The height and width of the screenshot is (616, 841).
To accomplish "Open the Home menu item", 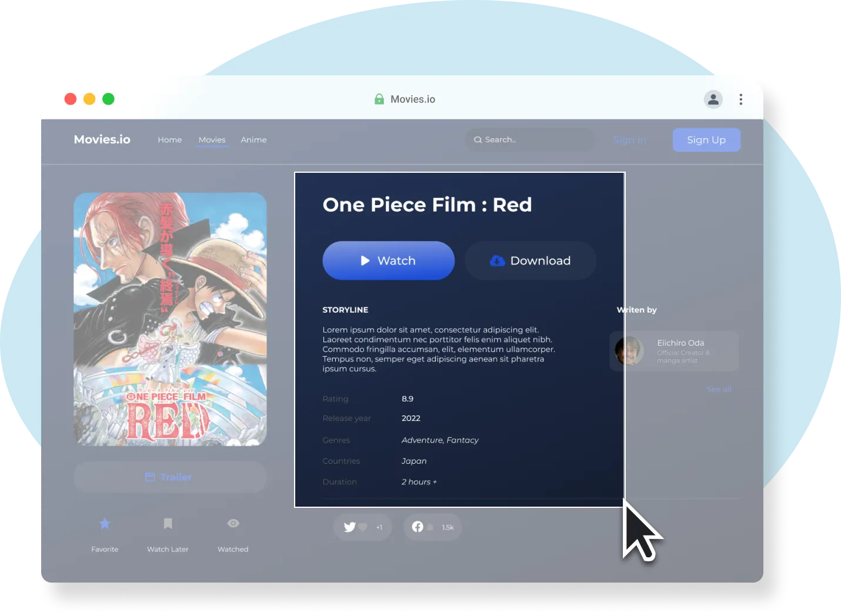I will pyautogui.click(x=170, y=140).
